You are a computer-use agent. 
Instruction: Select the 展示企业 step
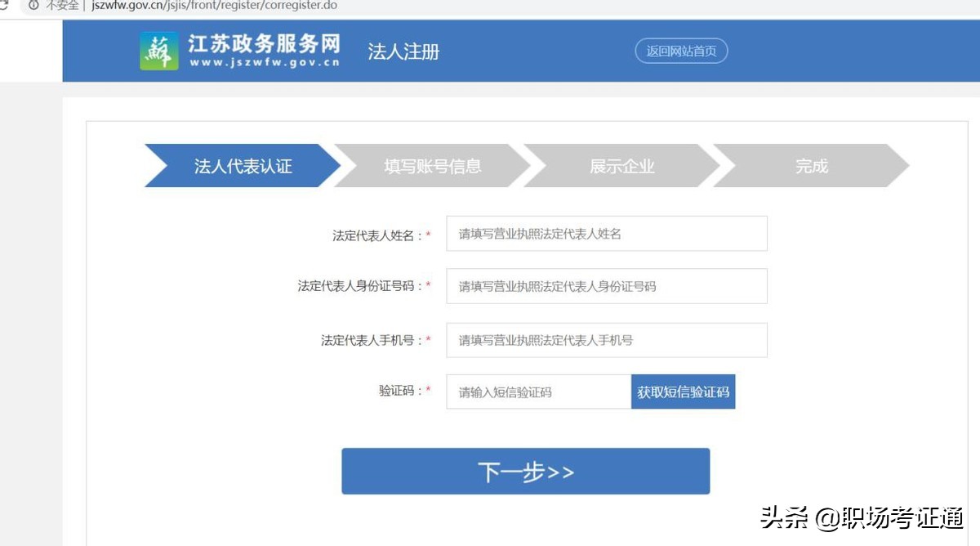point(622,166)
